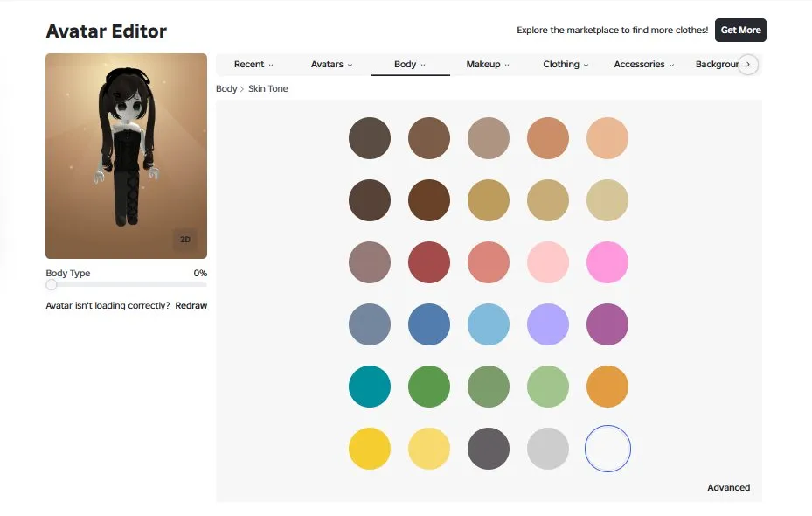Apply the dark gray skin tone
Screen dimensions: 812x516
[489, 449]
